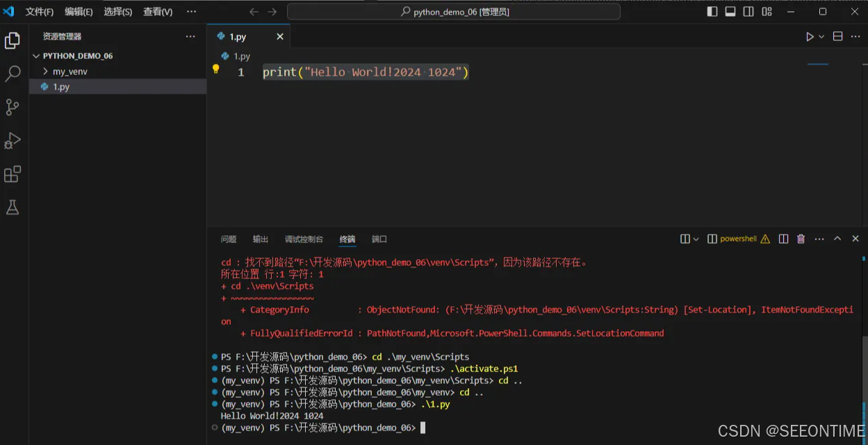This screenshot has width=868, height=445.
Task: Open the Explorer view in activity bar
Action: coord(13,41)
